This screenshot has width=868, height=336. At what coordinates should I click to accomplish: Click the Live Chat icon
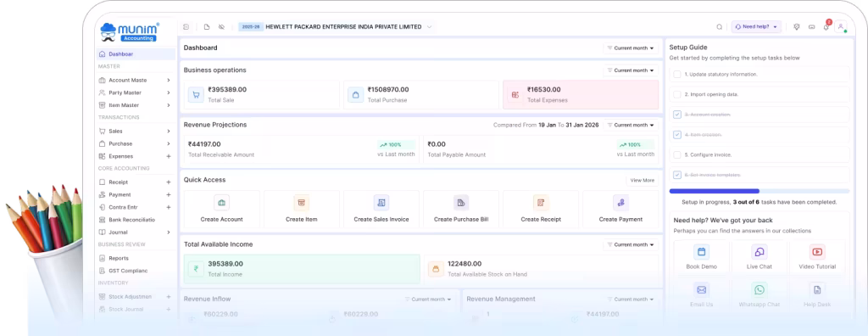click(759, 252)
